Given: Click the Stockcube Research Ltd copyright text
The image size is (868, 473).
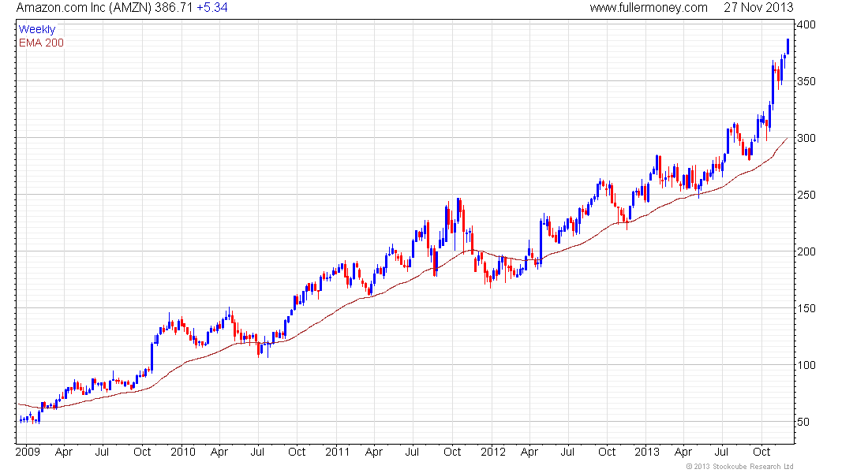Looking at the screenshot, I should [739, 467].
